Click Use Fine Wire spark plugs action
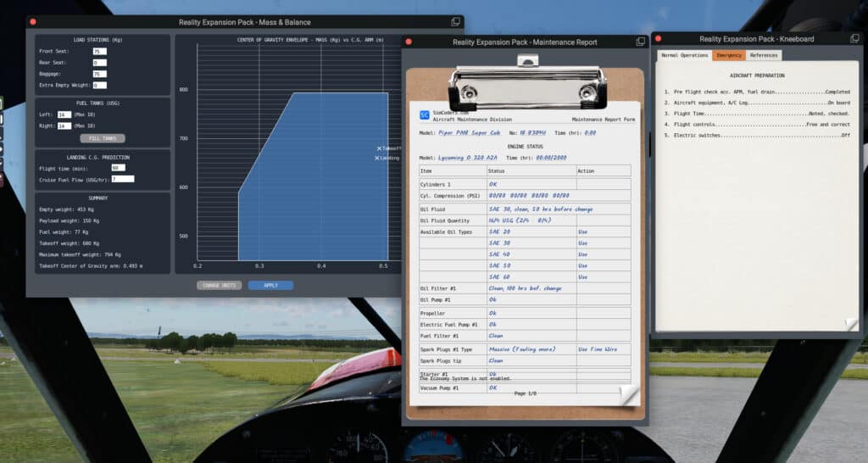This screenshot has height=463, width=868. point(598,349)
